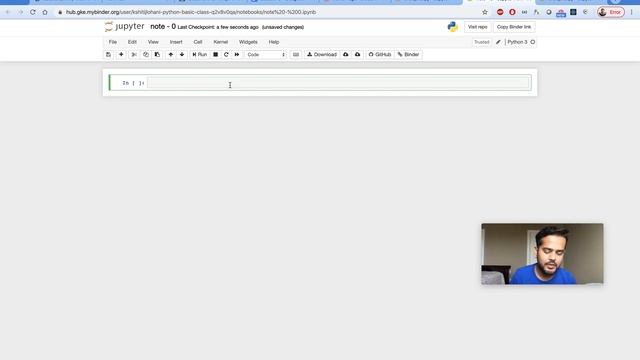Open the browser home page

(x=45, y=12)
